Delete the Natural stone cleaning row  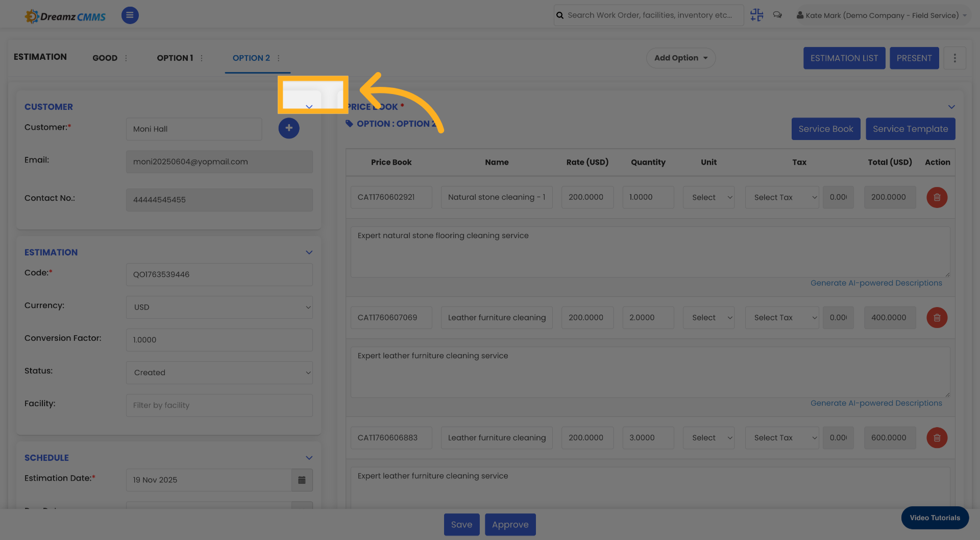click(937, 197)
